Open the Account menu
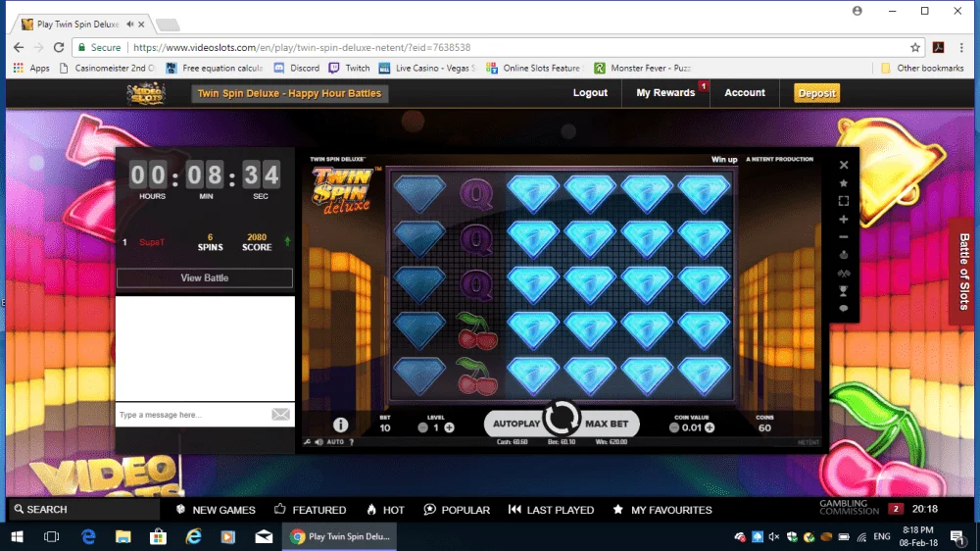This screenshot has height=551, width=980. point(745,92)
